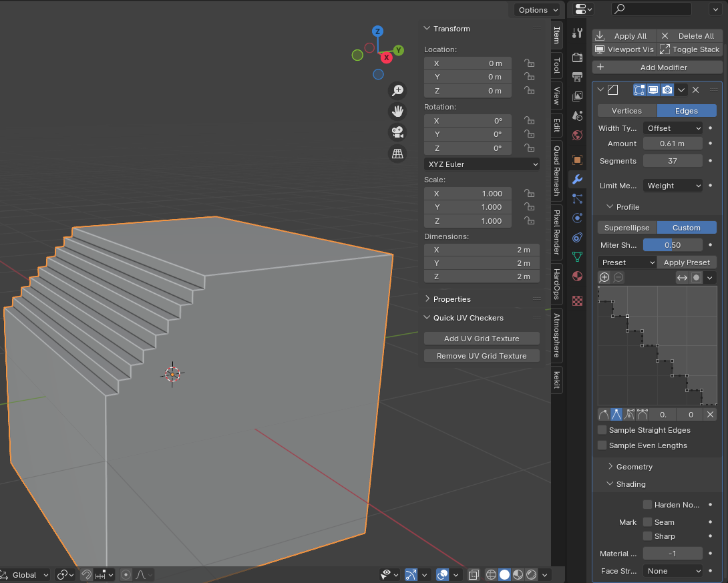Adjust the Miter Shape slider
Image resolution: width=728 pixels, height=583 pixels.
coord(673,245)
